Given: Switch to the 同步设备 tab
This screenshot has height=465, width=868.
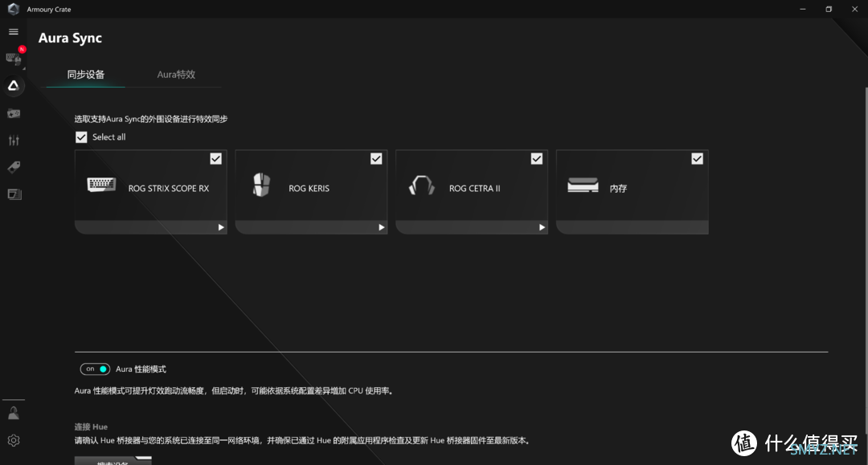Looking at the screenshot, I should coord(86,75).
